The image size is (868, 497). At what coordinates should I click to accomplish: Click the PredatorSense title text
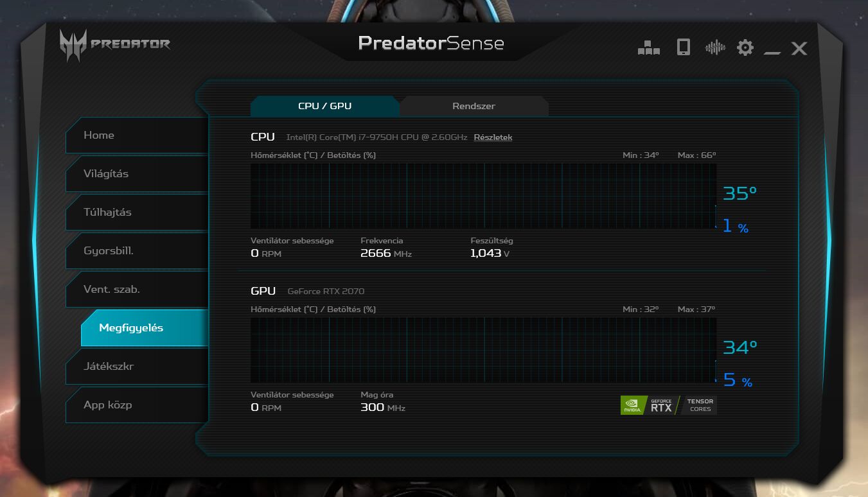click(x=431, y=44)
